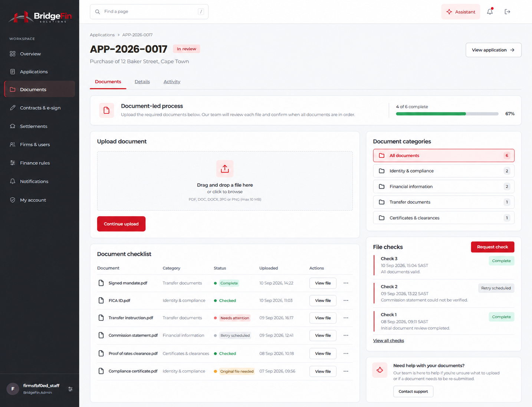
Task: Click the logout icon in top bar
Action: coord(507,12)
